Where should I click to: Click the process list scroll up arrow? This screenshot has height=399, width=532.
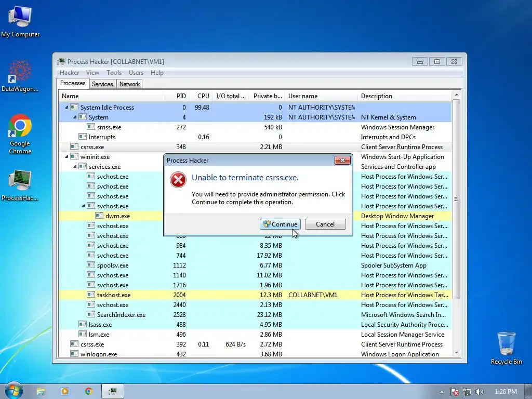[456, 95]
